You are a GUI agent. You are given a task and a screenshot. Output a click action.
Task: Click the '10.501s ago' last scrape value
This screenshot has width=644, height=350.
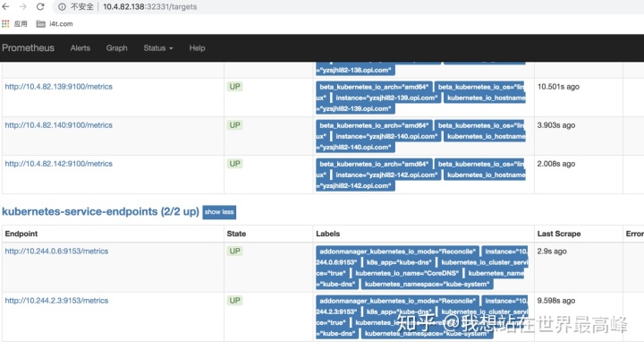tap(558, 87)
